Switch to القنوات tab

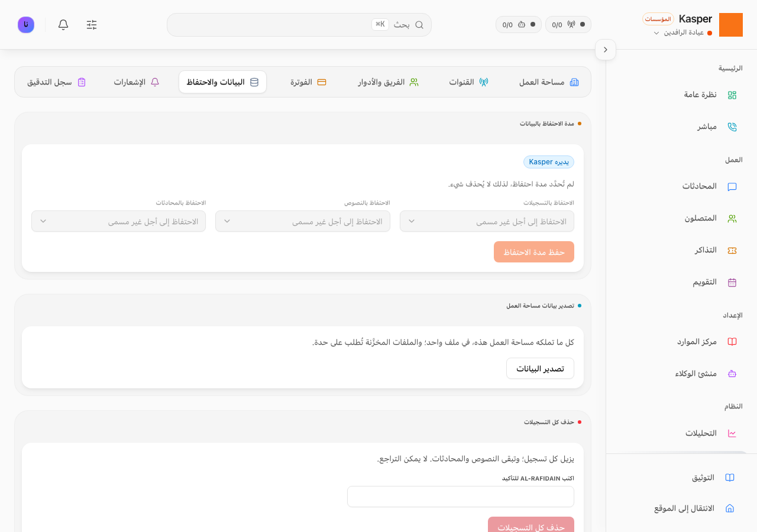point(469,82)
